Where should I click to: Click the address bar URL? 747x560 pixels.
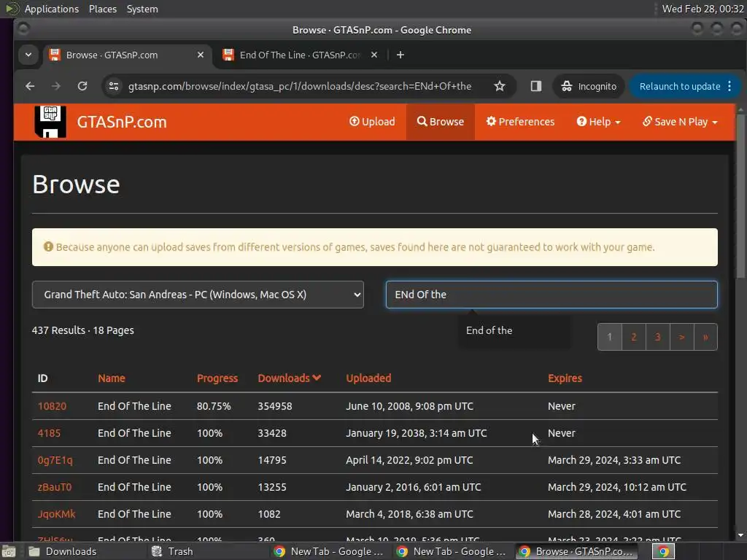(x=300, y=86)
